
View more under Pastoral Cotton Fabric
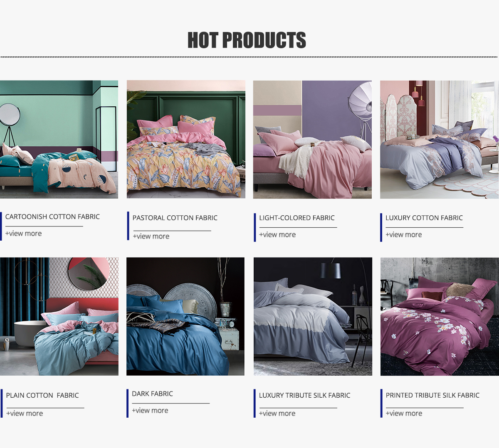[151, 236]
